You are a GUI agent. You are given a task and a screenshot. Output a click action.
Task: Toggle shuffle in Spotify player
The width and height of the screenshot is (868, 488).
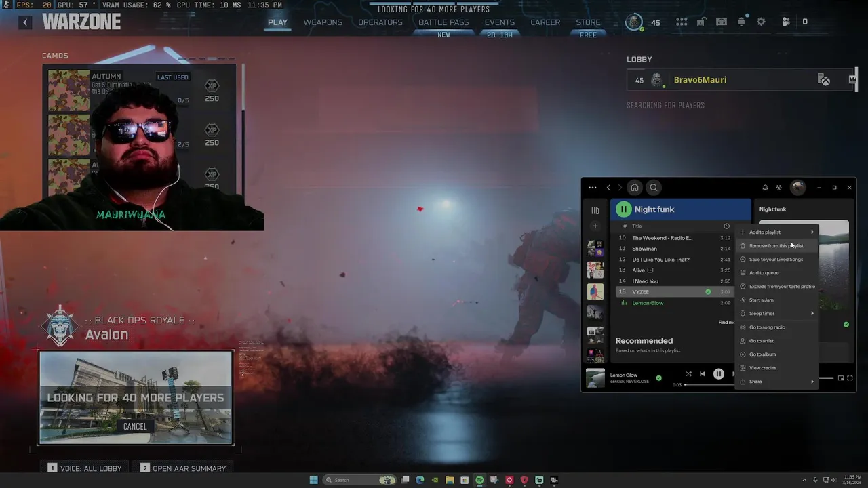pos(689,374)
